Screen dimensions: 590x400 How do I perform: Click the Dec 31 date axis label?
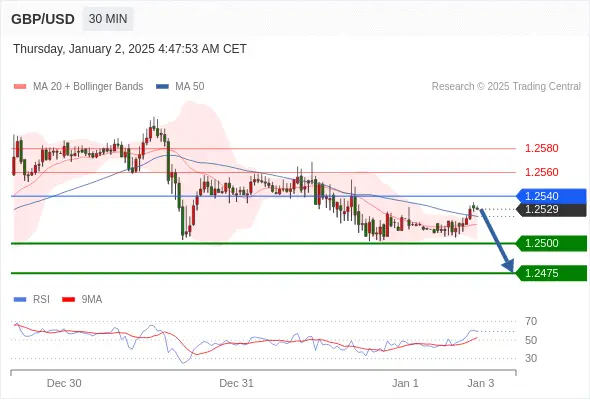[x=236, y=383]
